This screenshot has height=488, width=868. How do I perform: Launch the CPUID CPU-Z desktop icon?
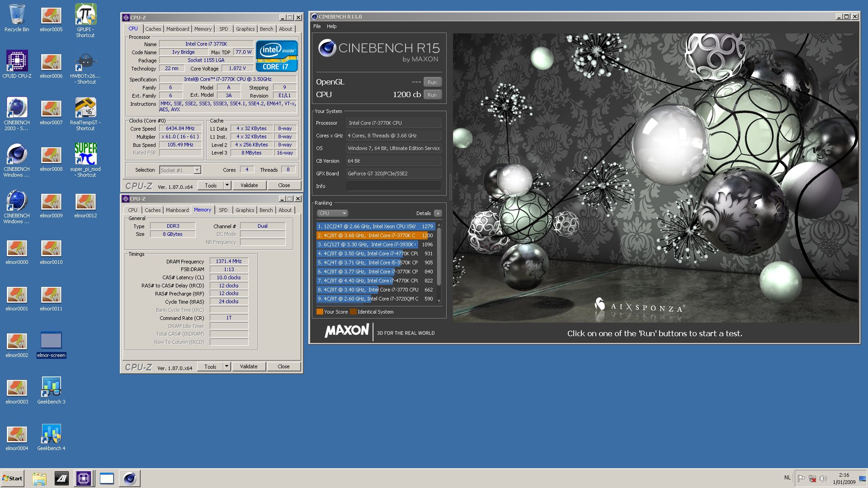tap(17, 64)
